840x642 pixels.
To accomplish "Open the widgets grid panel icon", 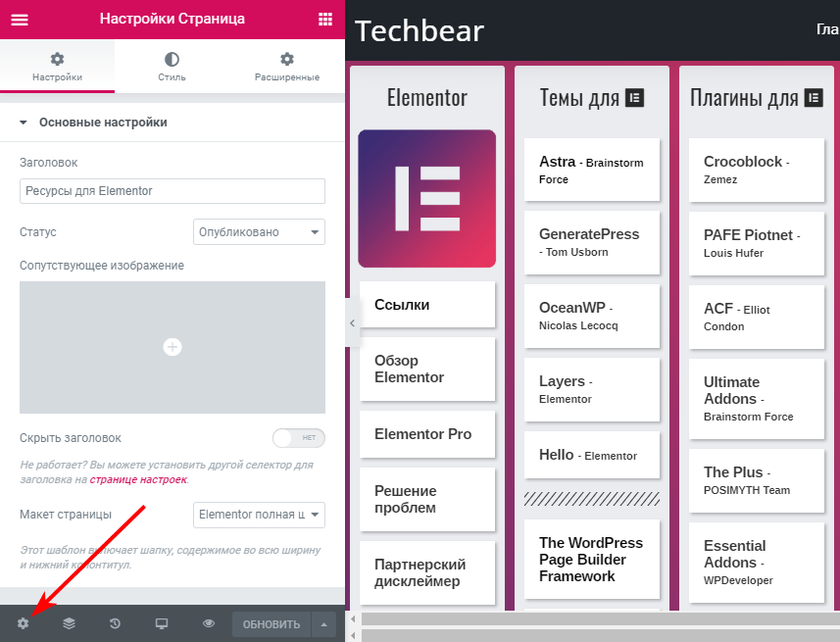I will coord(325,20).
